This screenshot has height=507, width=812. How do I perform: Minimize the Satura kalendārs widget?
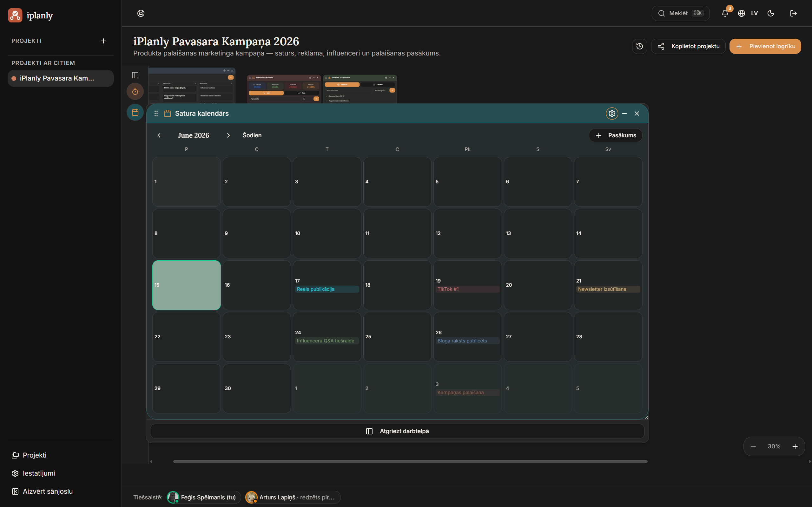624,113
